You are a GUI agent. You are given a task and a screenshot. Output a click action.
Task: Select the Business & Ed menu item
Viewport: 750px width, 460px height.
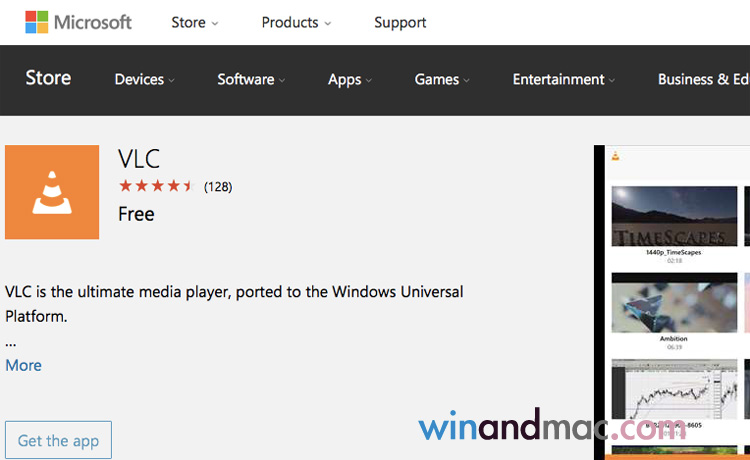pos(702,80)
